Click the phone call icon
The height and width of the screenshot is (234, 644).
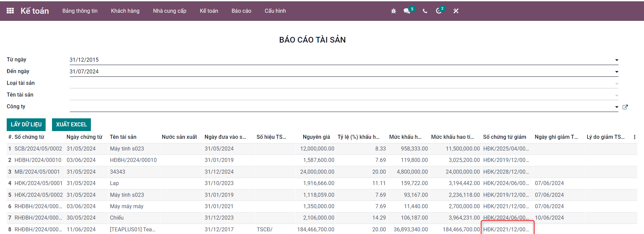425,11
